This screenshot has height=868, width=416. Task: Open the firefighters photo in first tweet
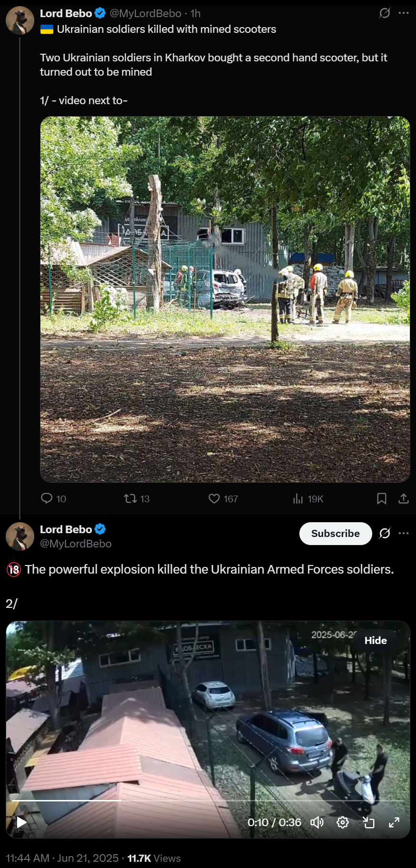point(225,300)
